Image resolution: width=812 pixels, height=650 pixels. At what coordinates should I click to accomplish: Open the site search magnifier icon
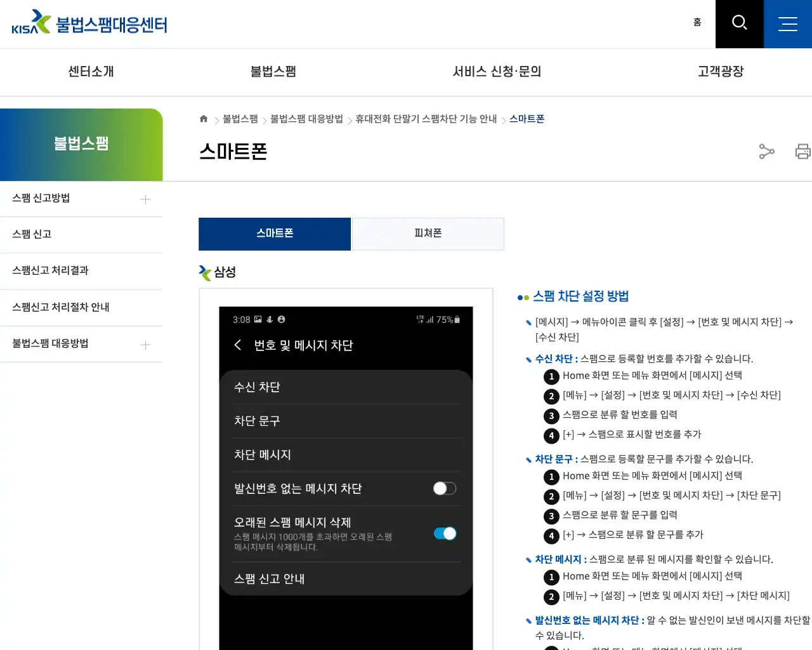[739, 23]
